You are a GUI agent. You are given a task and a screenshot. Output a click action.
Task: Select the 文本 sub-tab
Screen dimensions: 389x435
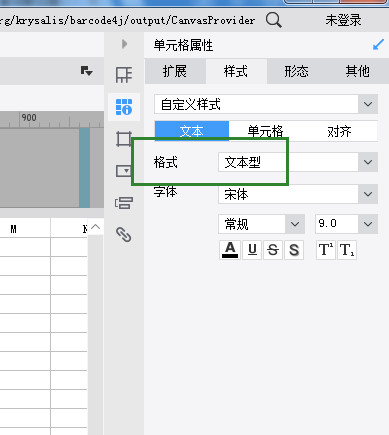click(192, 131)
